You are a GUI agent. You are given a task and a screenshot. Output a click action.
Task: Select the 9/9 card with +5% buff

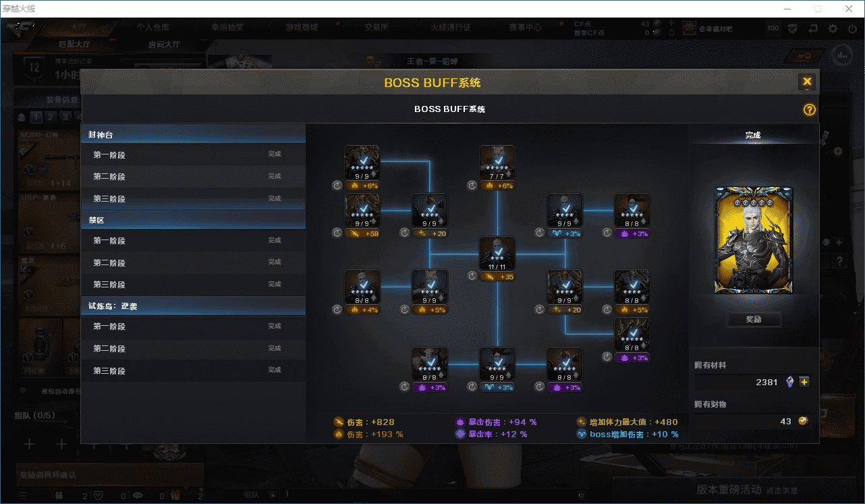(x=430, y=287)
